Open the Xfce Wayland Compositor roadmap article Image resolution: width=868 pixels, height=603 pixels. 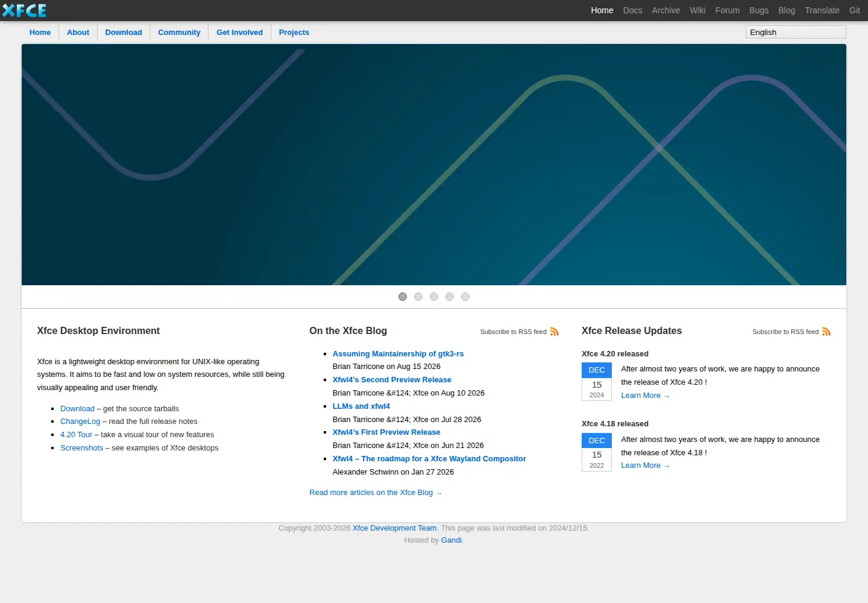tap(429, 459)
